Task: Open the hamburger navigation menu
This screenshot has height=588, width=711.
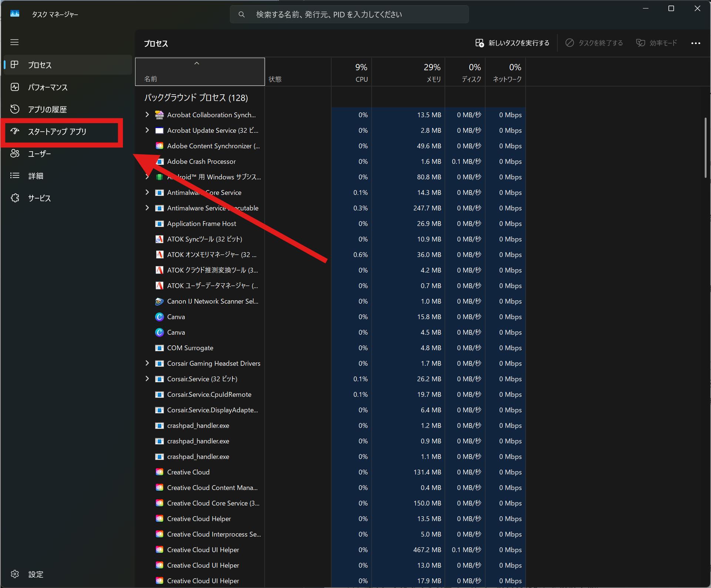Action: (x=14, y=43)
